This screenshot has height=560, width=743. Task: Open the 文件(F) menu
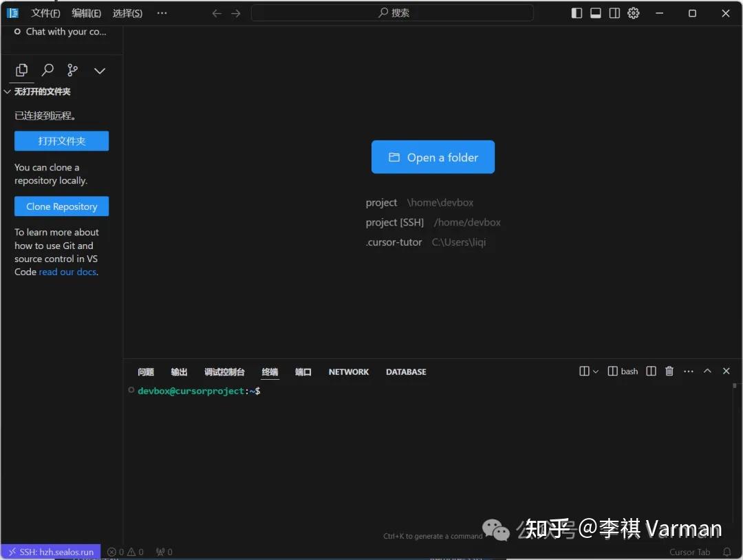tap(45, 12)
